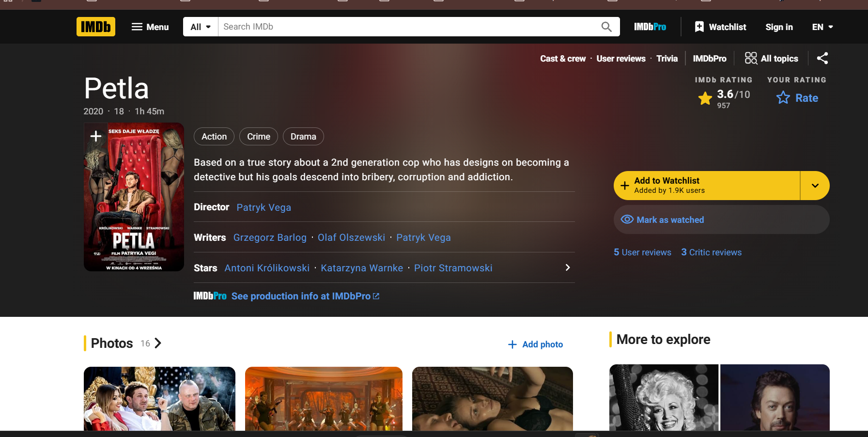Go to Cast & crew
Viewport: 868px width, 437px height.
pos(563,59)
